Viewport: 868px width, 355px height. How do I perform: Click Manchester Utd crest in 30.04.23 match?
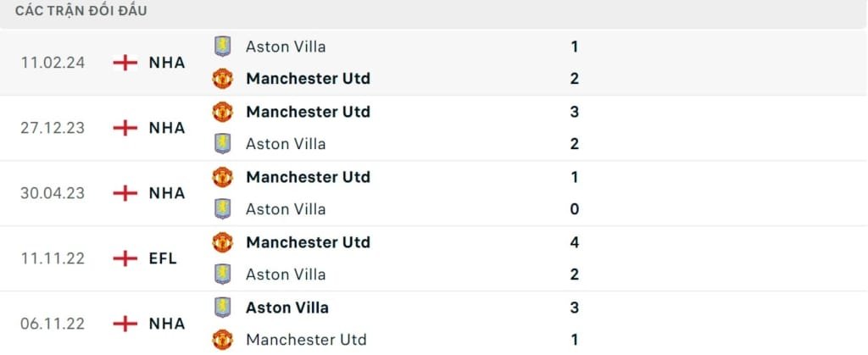[222, 177]
